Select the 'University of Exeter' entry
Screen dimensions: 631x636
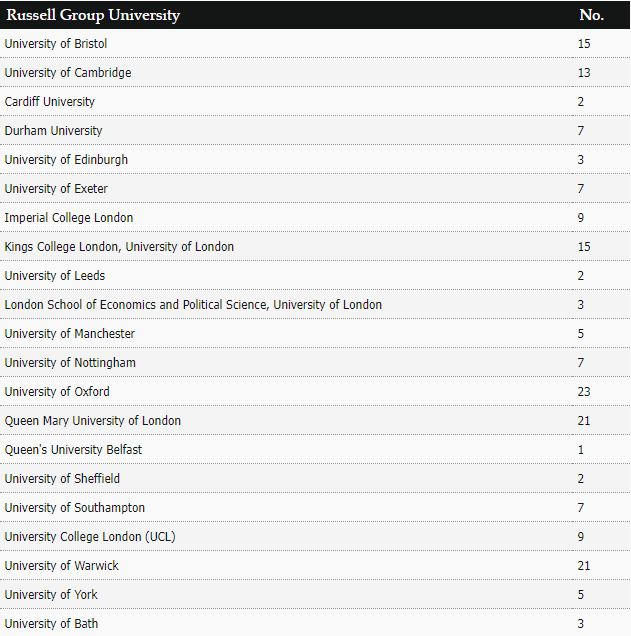pyautogui.click(x=56, y=189)
